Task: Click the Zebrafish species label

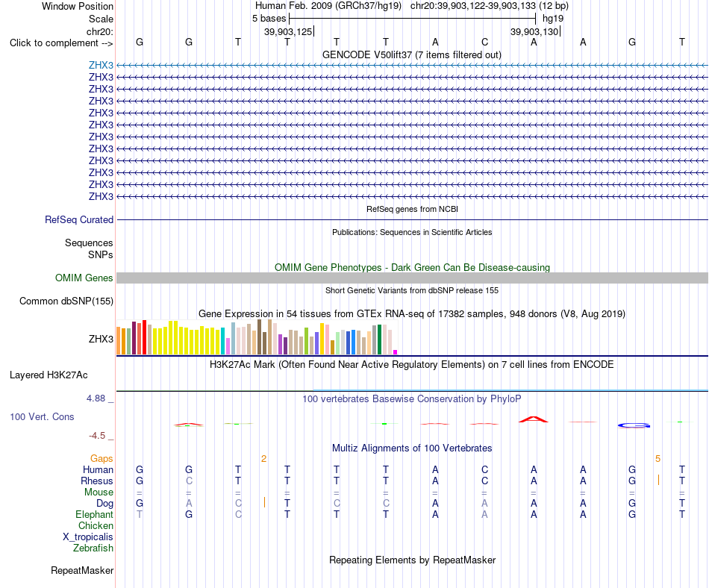Action: pos(93,548)
